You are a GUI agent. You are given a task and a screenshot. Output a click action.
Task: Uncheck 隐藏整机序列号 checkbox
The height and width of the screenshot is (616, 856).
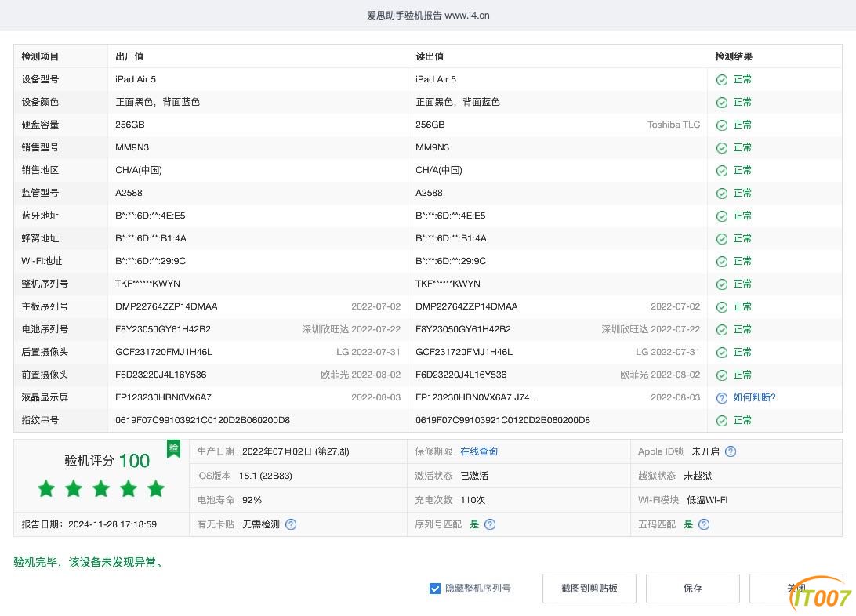(435, 588)
